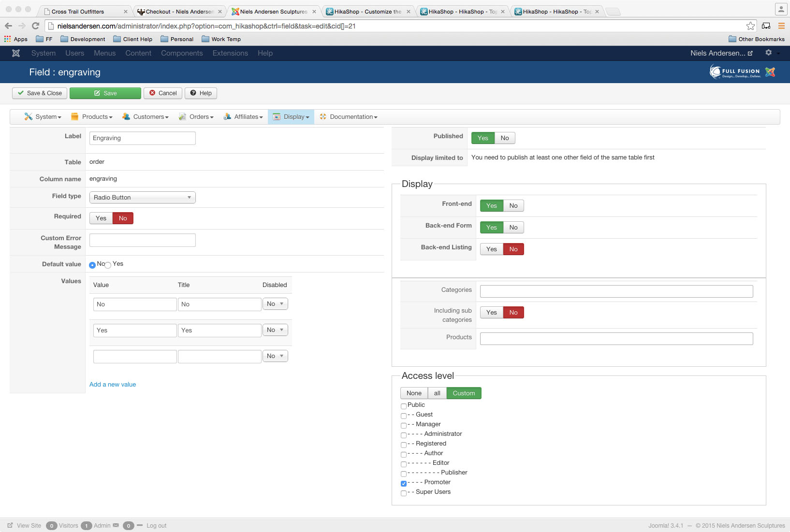The width and height of the screenshot is (790, 532).
Task: Close the Checkout - Niels Andersen tab
Action: click(x=220, y=12)
